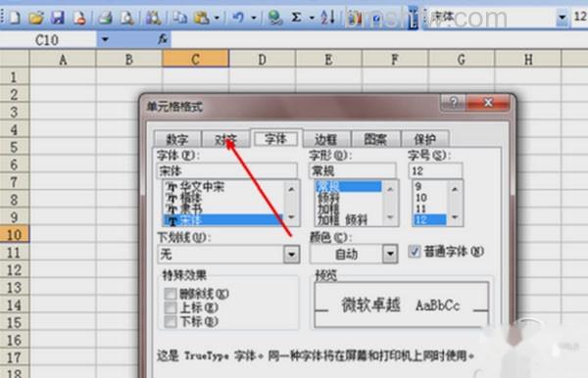Image resolution: width=588 pixels, height=378 pixels.
Task: Open the underline 无 dropdown
Action: point(291,255)
